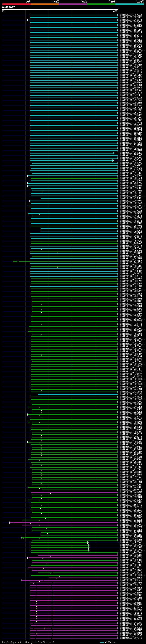Click the white AV629897 query length bar

[60, 10]
